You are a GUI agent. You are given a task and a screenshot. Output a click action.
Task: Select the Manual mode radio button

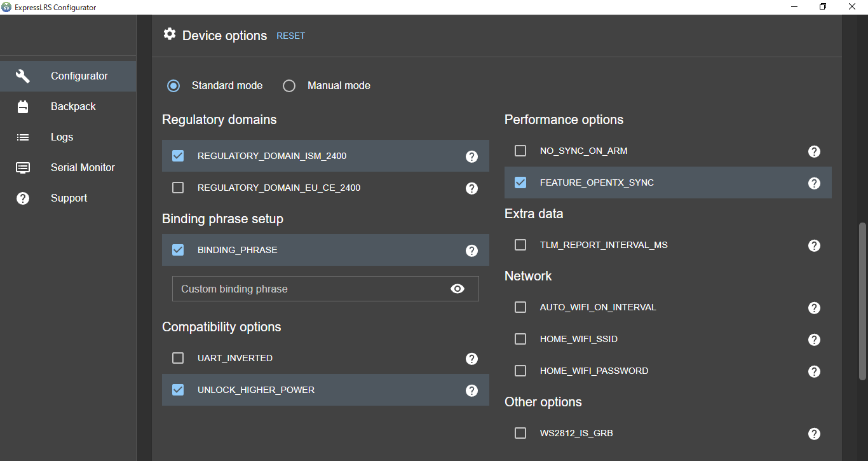[x=289, y=86]
